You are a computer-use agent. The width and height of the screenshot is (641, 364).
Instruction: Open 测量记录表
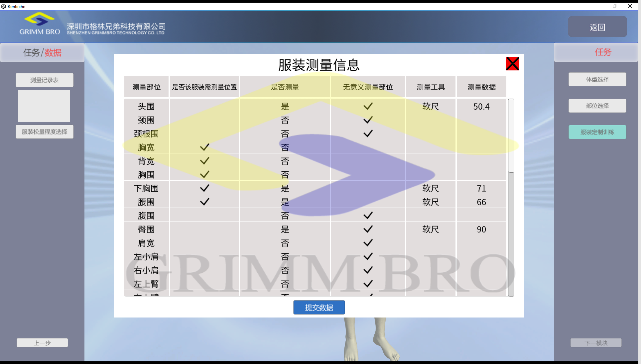pos(44,80)
